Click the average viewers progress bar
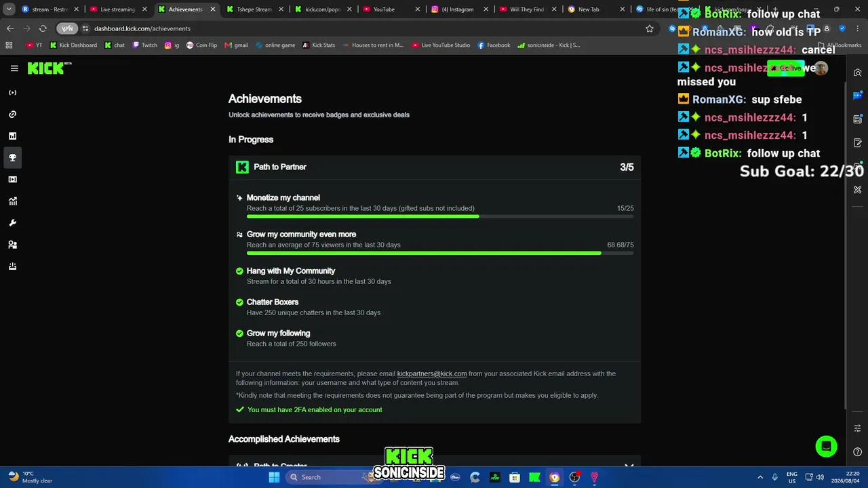 [440, 253]
